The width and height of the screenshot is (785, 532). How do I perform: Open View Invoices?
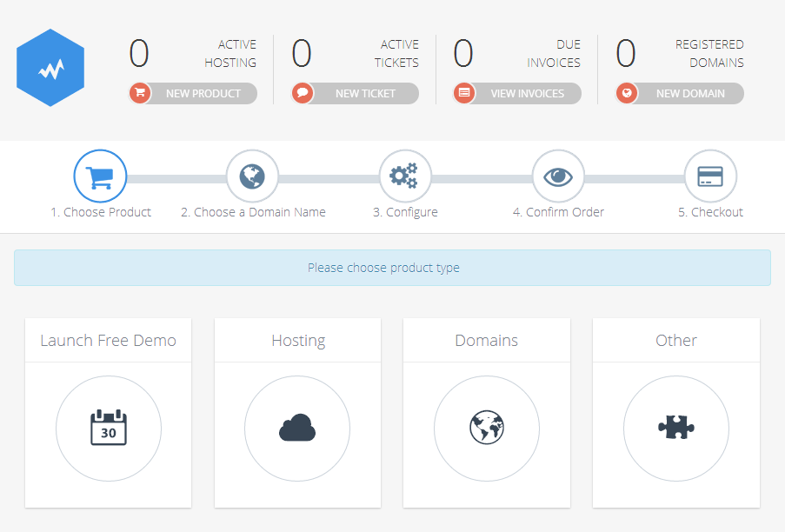click(x=517, y=93)
